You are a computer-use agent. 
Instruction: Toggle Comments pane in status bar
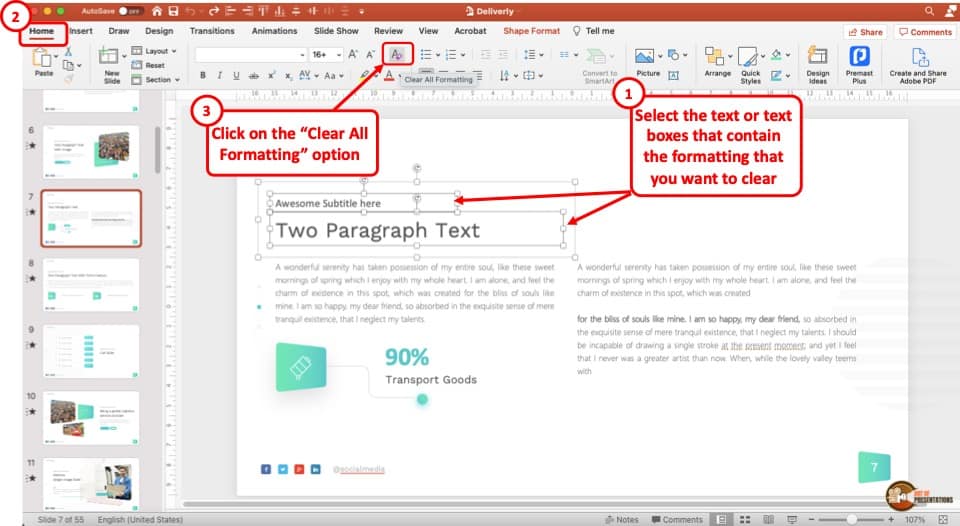(677, 519)
